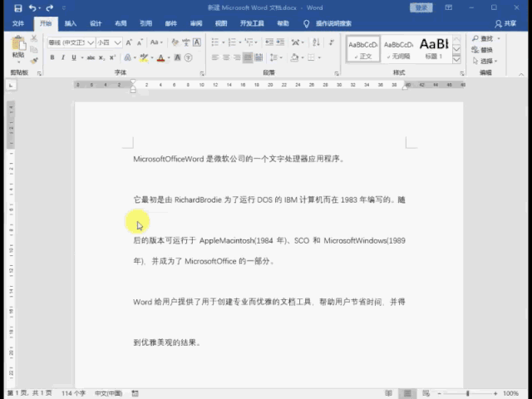This screenshot has width=532, height=399.
Task: Align text right
Action: pos(237,57)
